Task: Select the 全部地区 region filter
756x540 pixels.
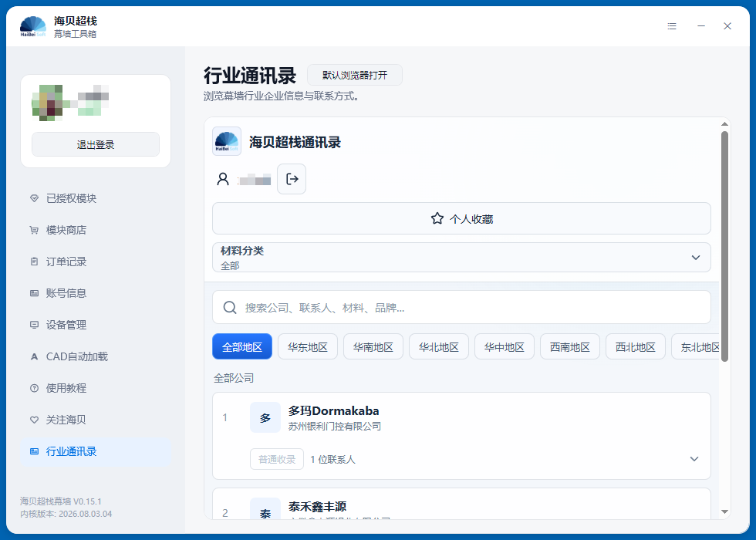Action: coord(242,346)
